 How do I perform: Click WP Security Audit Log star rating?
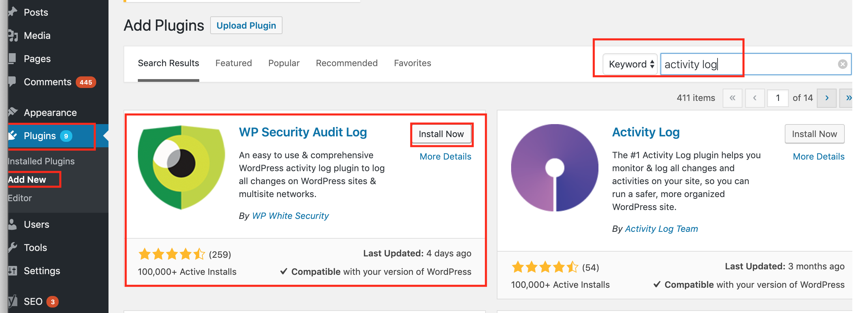171,254
